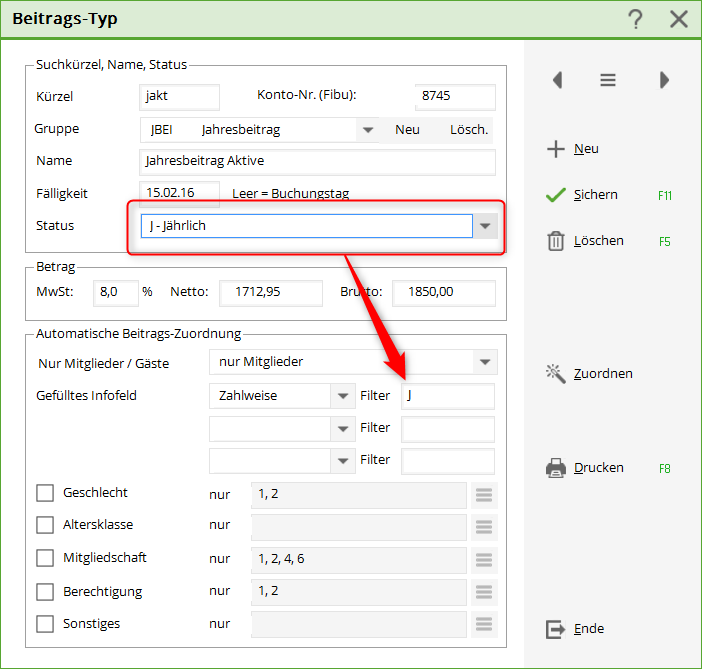Print using the Drucken printer icon

[556, 468]
